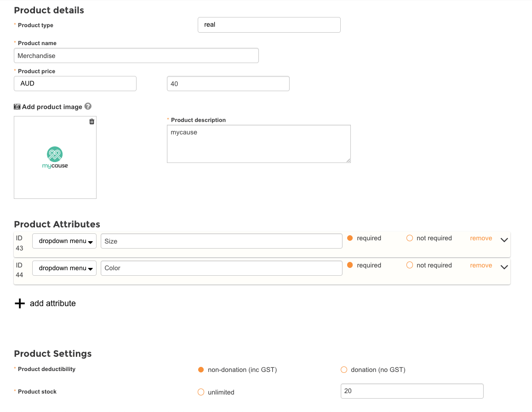The height and width of the screenshot is (412, 532).
Task: Click the product stock quantity field showing 20
Action: pos(412,391)
